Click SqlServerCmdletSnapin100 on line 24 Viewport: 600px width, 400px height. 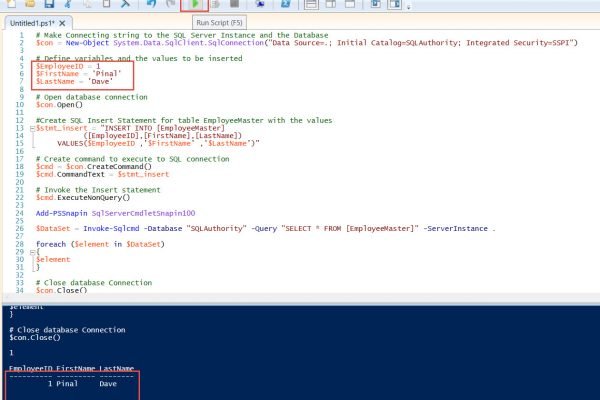pyautogui.click(x=143, y=213)
